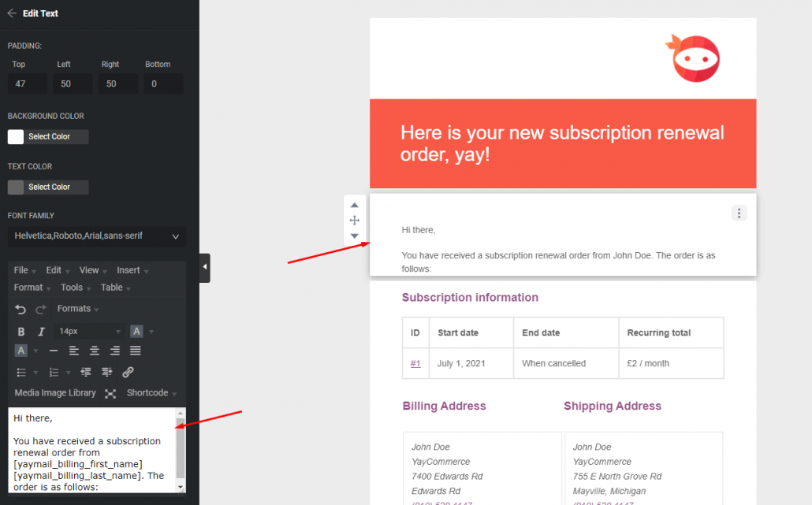Pick a background color via Select Color
The image size is (812, 505).
click(x=47, y=136)
